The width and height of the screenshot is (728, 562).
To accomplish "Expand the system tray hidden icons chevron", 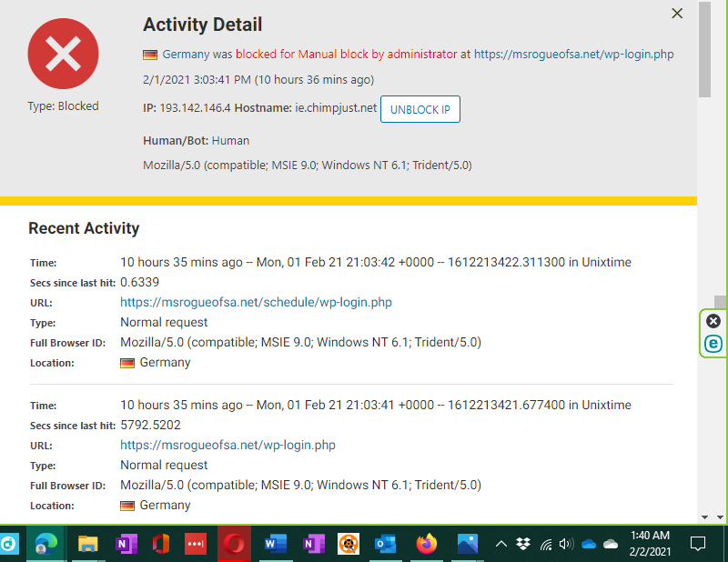I will pos(500,545).
